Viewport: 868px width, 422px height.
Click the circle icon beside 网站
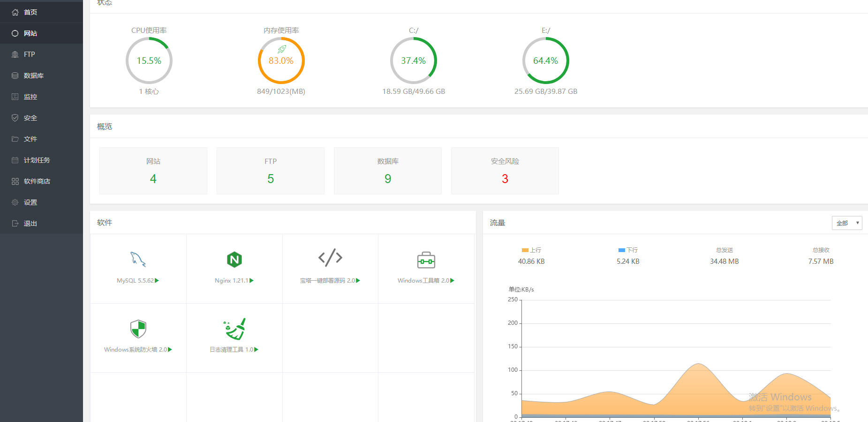(15, 33)
